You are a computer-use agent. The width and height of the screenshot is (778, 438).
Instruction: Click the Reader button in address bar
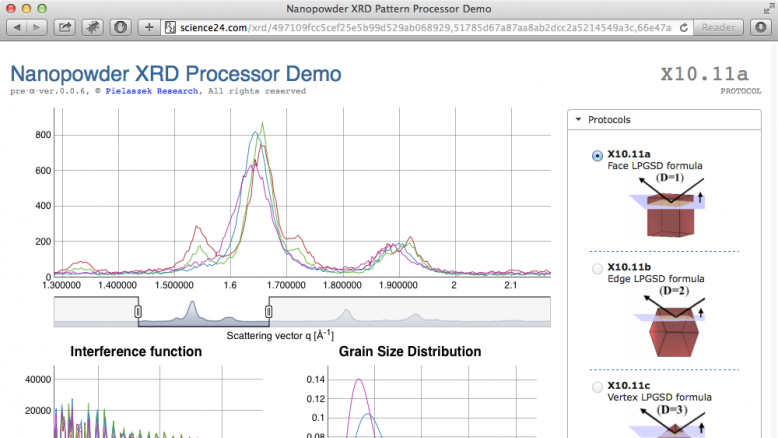[x=718, y=27]
